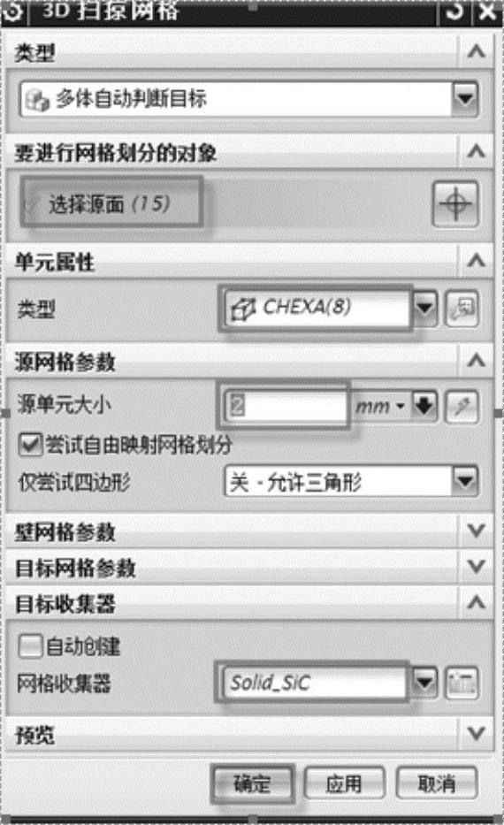Open the new mesh collector icon

[462, 683]
